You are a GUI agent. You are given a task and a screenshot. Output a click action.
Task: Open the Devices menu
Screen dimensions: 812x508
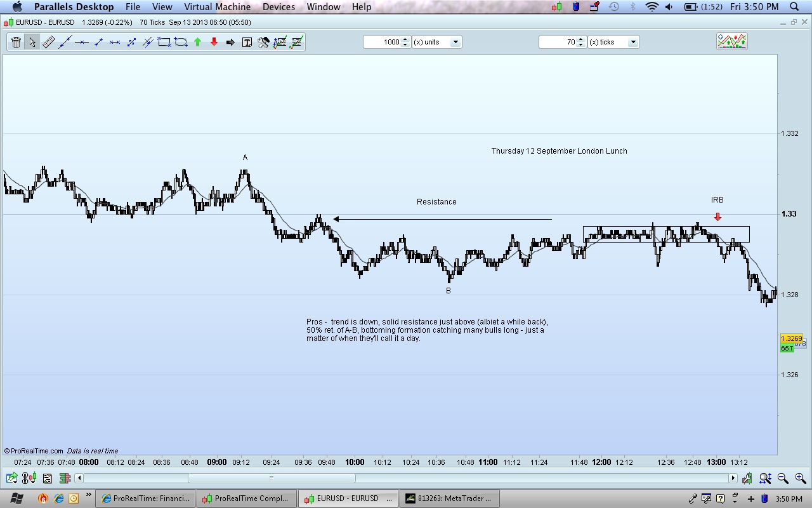point(278,7)
